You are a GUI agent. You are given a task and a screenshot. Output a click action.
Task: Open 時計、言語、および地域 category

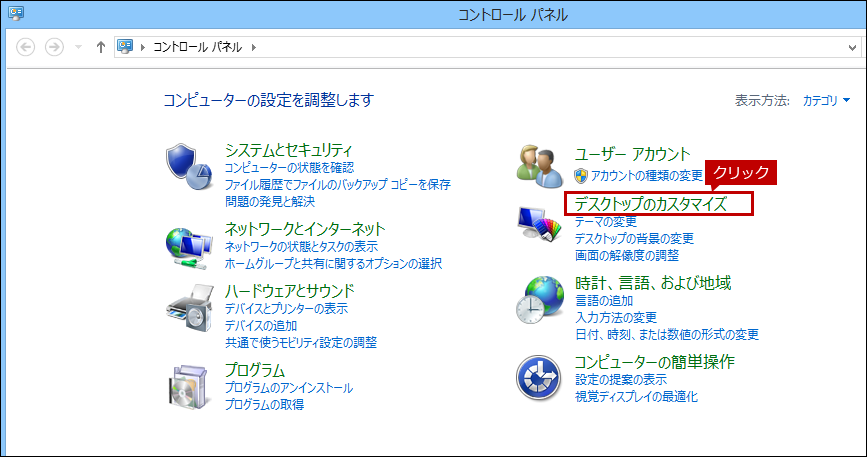[x=653, y=283]
